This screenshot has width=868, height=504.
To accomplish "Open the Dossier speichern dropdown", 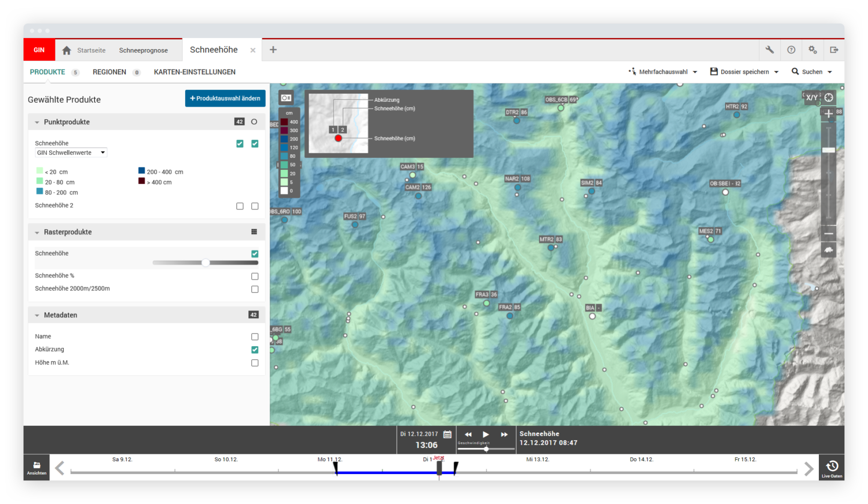I will coord(745,72).
